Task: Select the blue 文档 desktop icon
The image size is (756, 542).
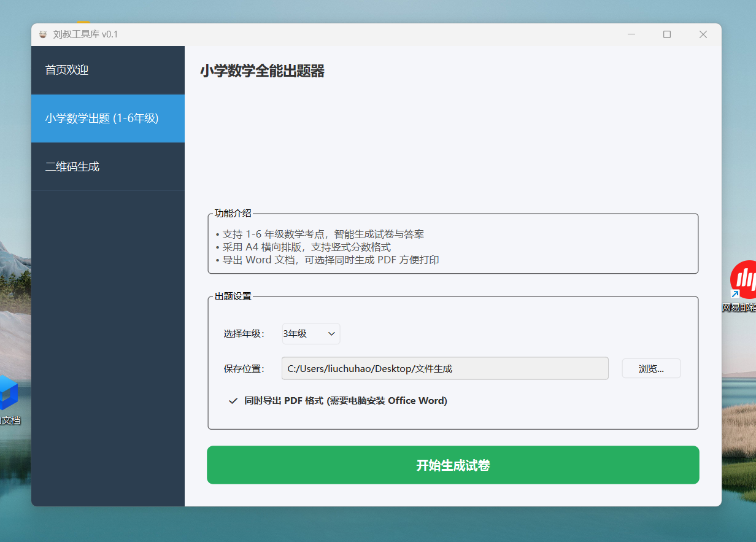Action: (7, 394)
